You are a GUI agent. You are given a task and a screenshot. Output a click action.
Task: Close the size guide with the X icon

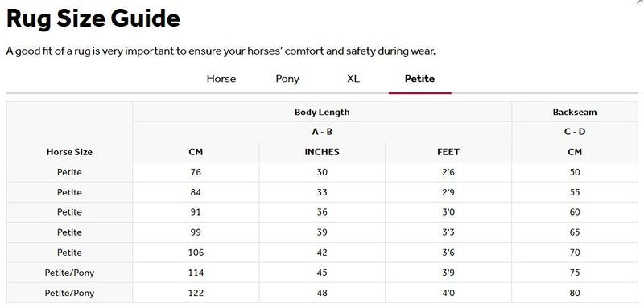(641, 2)
